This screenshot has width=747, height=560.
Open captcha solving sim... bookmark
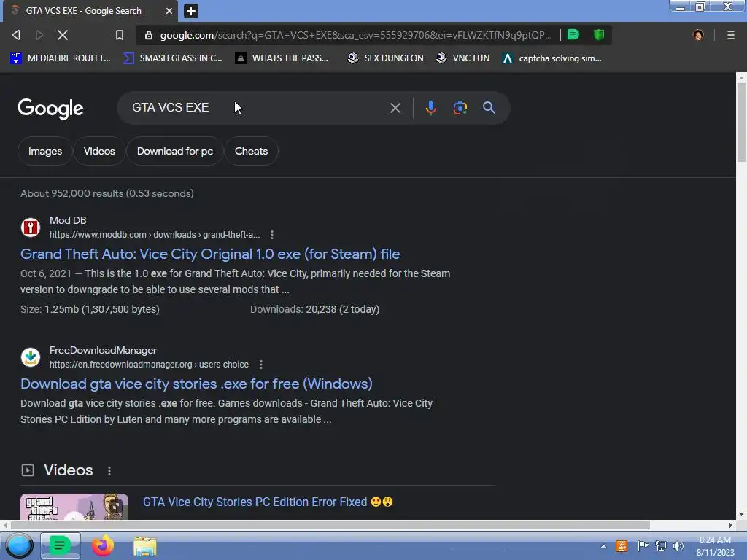coord(552,58)
